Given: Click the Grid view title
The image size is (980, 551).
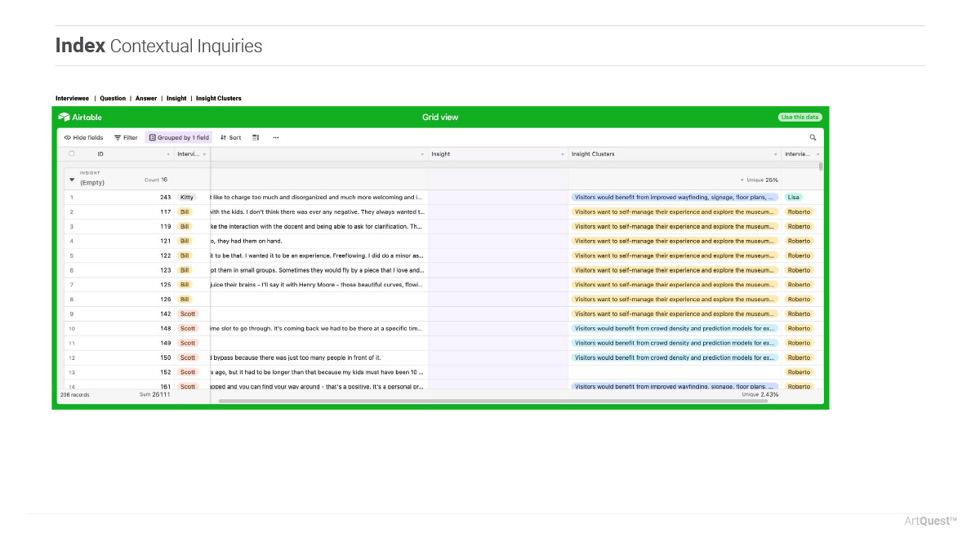Looking at the screenshot, I should point(440,118).
